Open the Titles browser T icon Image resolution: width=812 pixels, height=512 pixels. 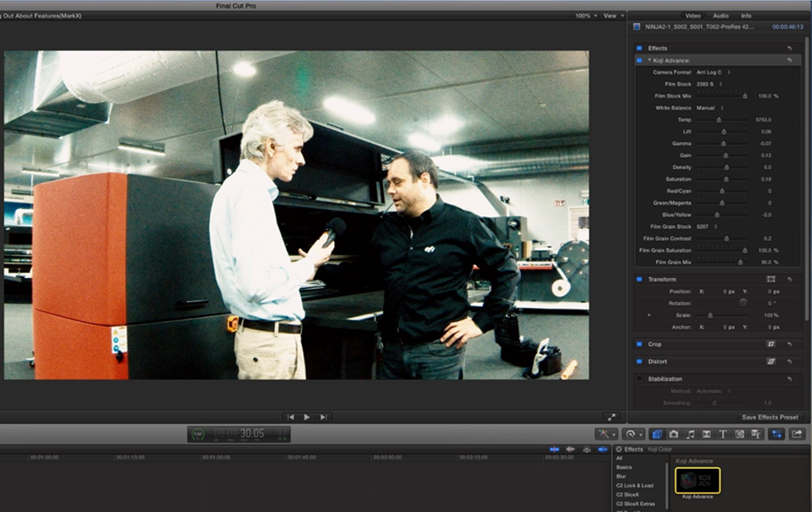coord(723,434)
